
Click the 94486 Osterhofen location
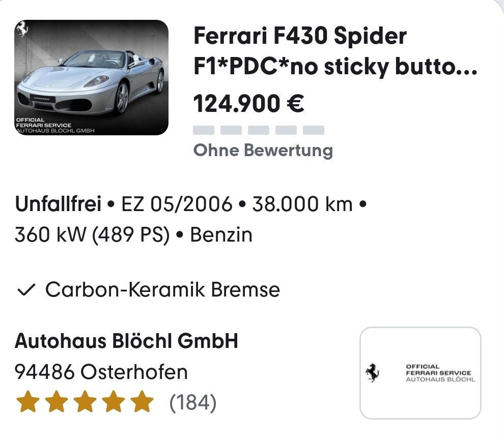(101, 372)
